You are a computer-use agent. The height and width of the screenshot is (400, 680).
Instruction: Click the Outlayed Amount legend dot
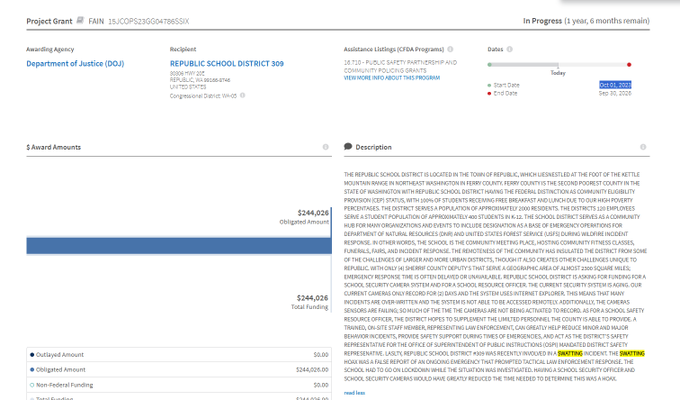pos(32,354)
